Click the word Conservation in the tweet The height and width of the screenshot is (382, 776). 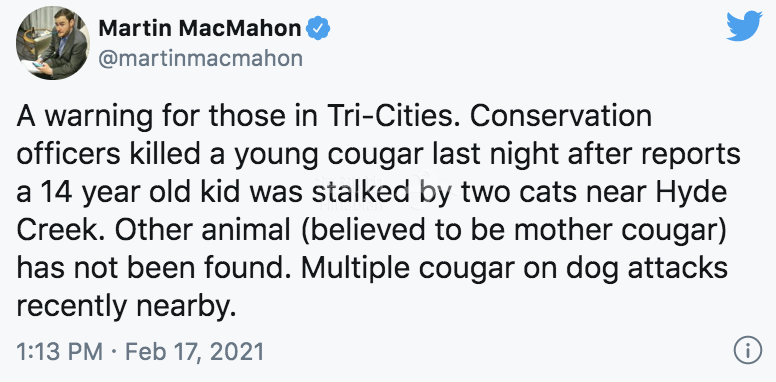(x=561, y=116)
